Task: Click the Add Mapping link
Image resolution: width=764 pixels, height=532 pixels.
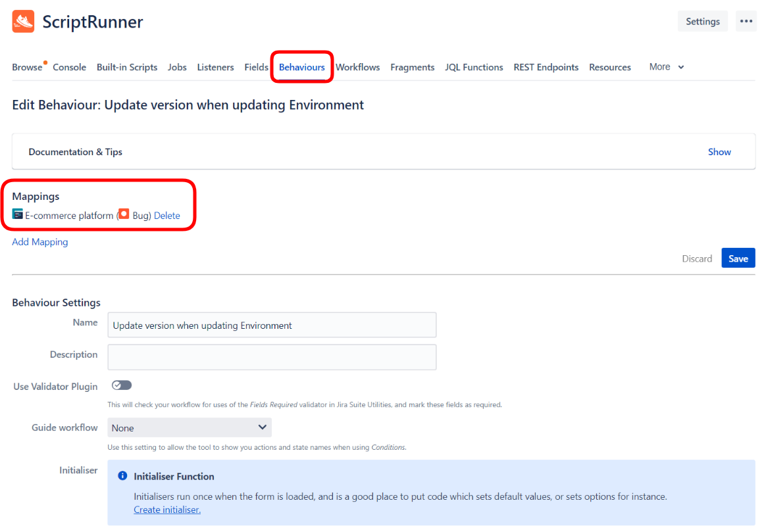Action: (40, 242)
